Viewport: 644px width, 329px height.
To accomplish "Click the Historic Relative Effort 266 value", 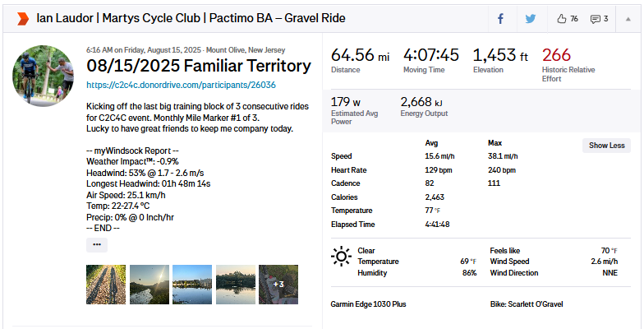I will 556,56.
